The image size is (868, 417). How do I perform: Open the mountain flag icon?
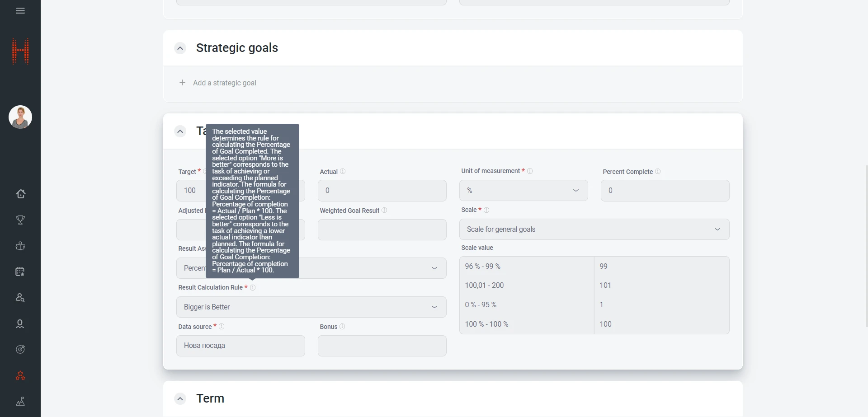pos(20,402)
